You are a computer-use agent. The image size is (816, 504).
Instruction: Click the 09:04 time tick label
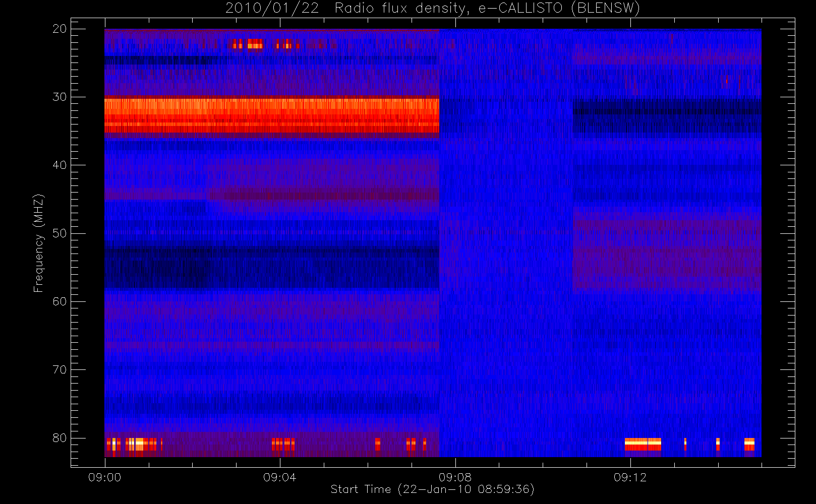coord(280,477)
